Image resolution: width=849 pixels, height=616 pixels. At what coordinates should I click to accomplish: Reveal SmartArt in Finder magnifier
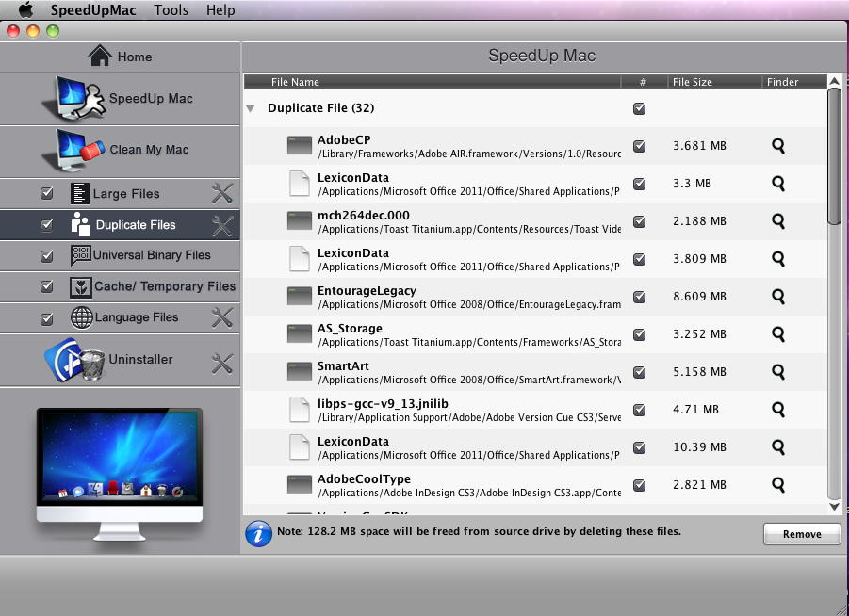778,371
